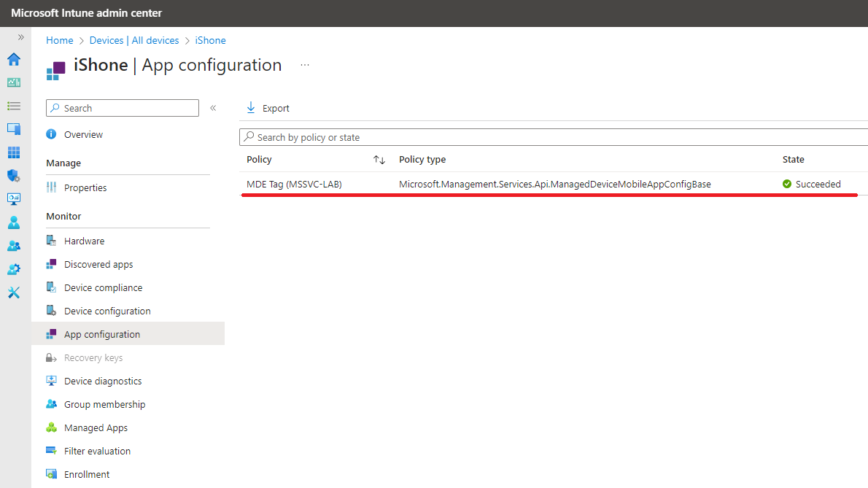
Task: Collapse the blade menu with double chevron
Action: click(x=213, y=108)
